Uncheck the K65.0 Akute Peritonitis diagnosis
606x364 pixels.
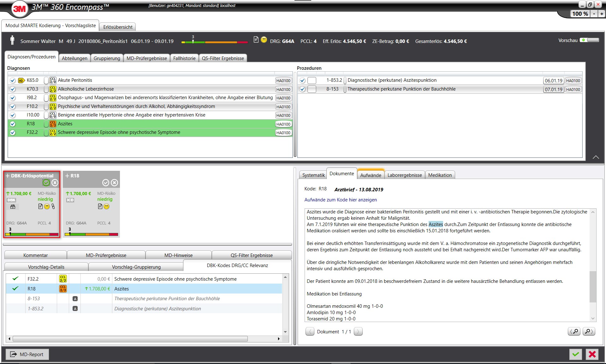(x=13, y=81)
